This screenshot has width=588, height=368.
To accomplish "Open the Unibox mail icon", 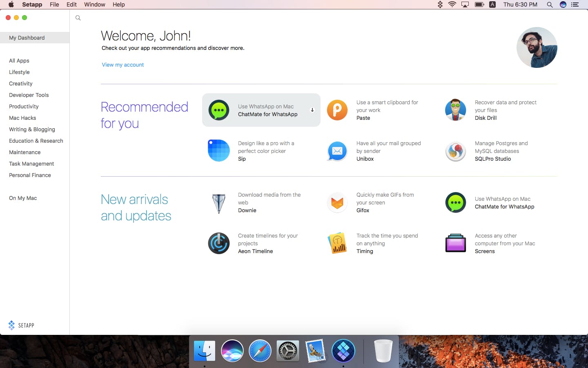I will pyautogui.click(x=337, y=151).
